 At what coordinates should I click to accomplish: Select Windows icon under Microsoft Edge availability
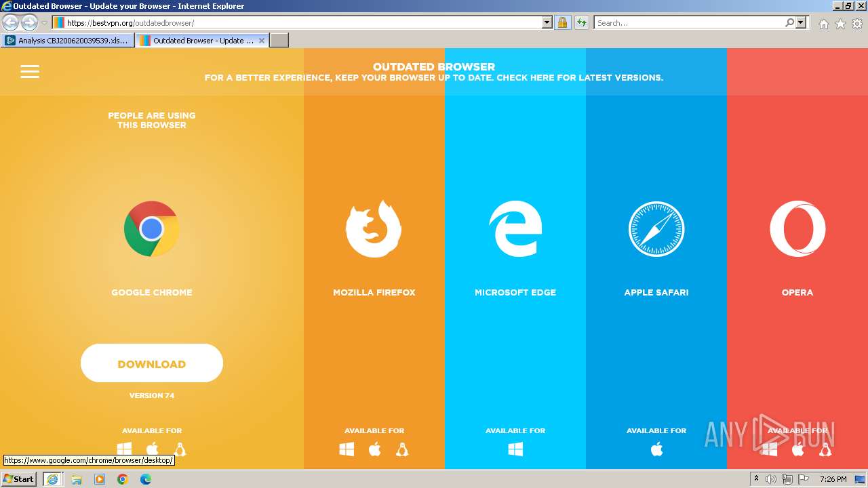515,449
